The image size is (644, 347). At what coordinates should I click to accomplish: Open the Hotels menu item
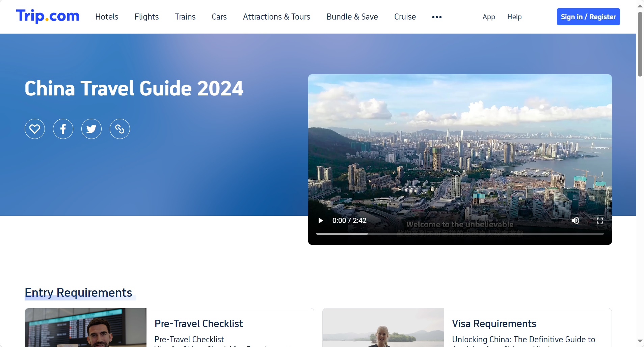point(107,17)
